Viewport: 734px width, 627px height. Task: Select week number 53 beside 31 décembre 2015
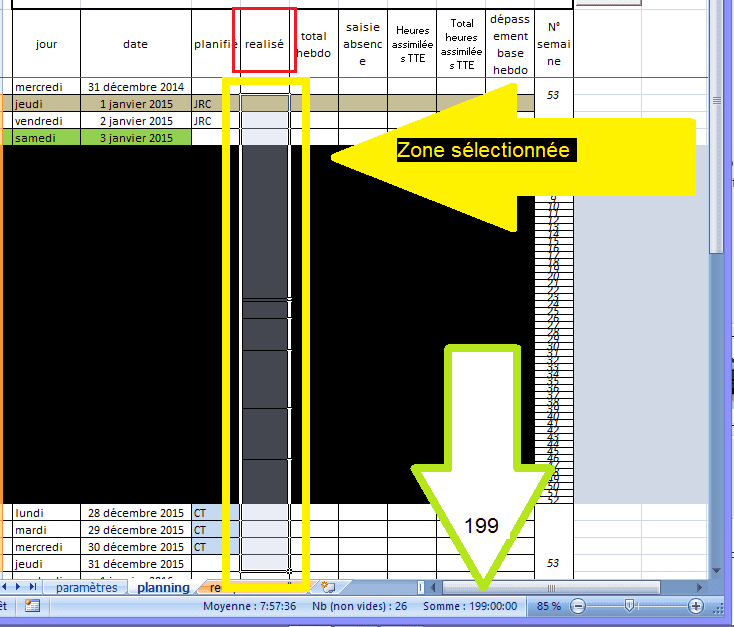click(x=554, y=563)
